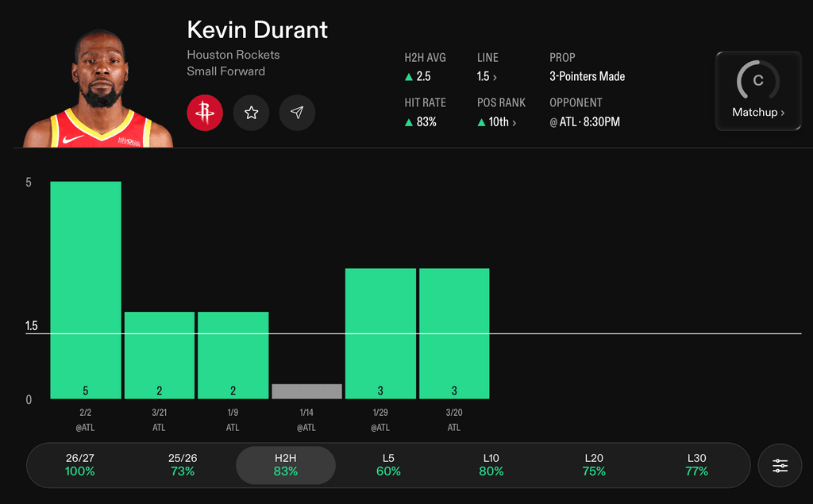The height and width of the screenshot is (504, 813).
Task: Click the 1/29 @ATL bar showing 3
Action: (380, 333)
